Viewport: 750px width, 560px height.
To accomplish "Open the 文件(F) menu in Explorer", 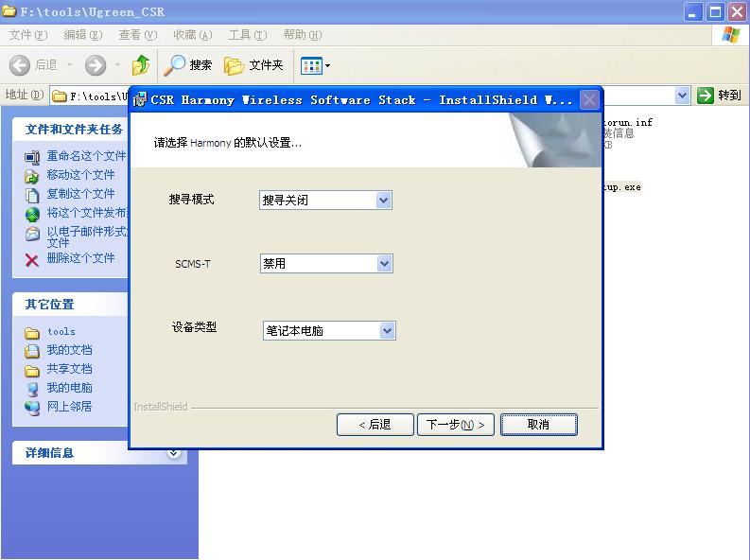I will click(x=28, y=35).
